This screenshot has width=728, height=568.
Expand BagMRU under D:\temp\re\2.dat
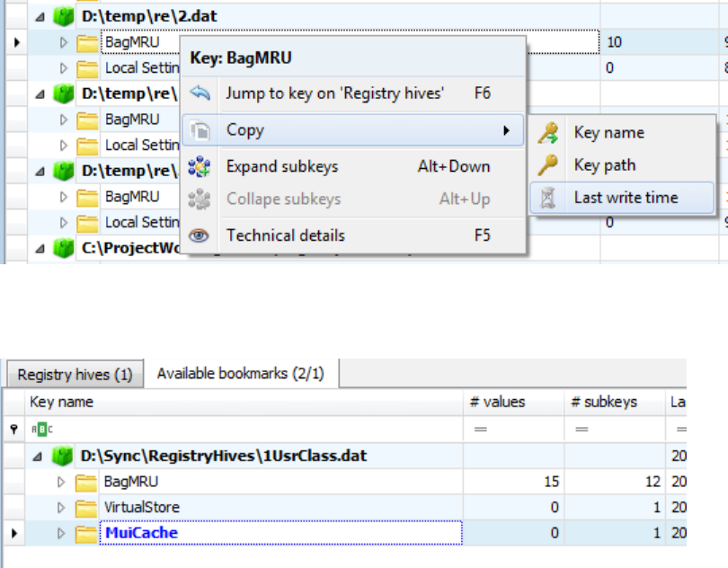click(x=64, y=43)
